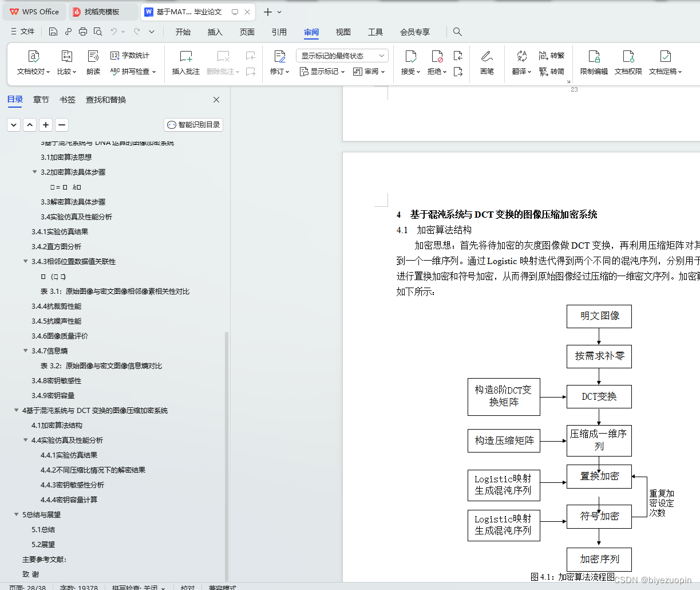Open 限制编辑 restrict editing
700x590 pixels.
pos(594,63)
